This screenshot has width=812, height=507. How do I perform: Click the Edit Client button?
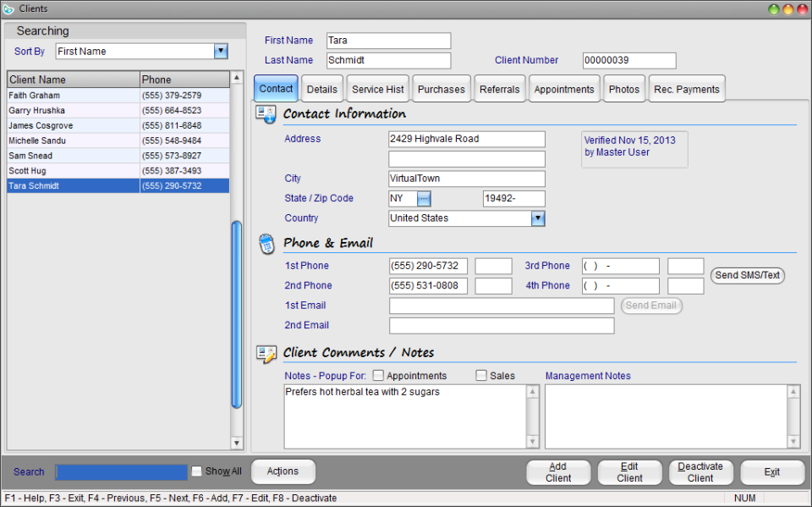(629, 472)
